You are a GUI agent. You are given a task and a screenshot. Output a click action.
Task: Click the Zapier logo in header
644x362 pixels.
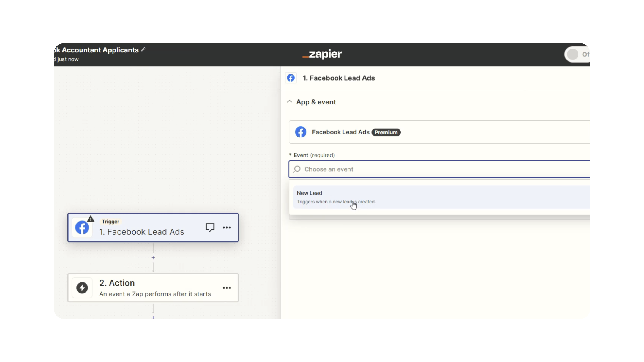point(322,54)
